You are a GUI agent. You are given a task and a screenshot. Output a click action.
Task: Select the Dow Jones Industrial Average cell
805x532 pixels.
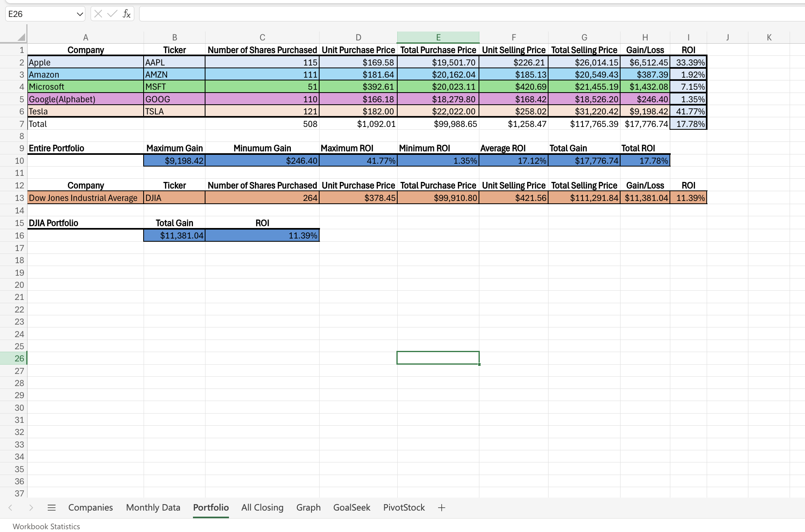85,198
